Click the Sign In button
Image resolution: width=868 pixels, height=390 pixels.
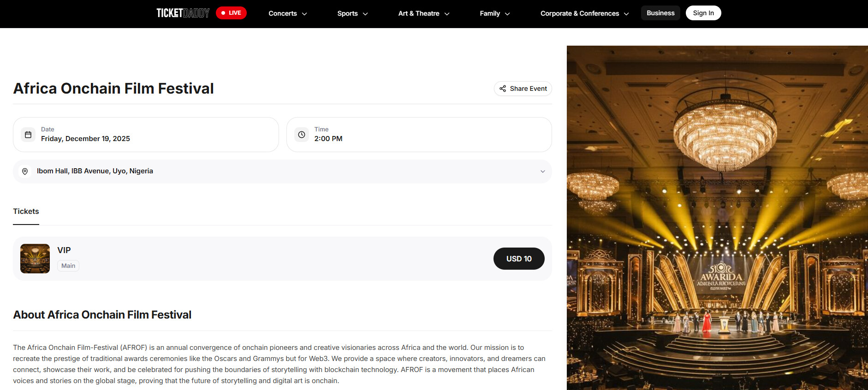[x=703, y=13]
